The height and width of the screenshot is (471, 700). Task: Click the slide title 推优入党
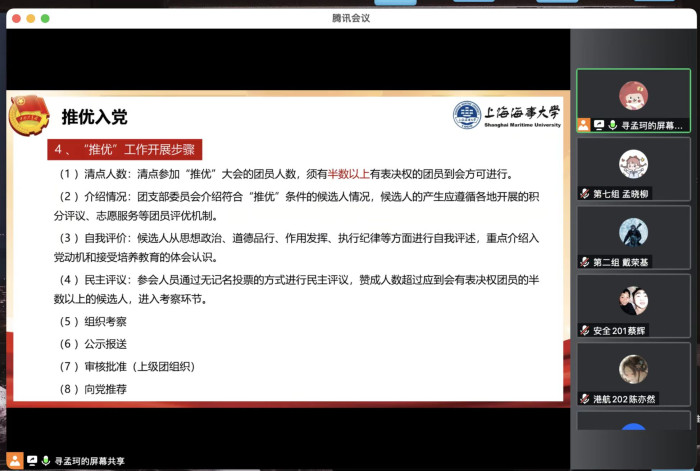point(94,117)
